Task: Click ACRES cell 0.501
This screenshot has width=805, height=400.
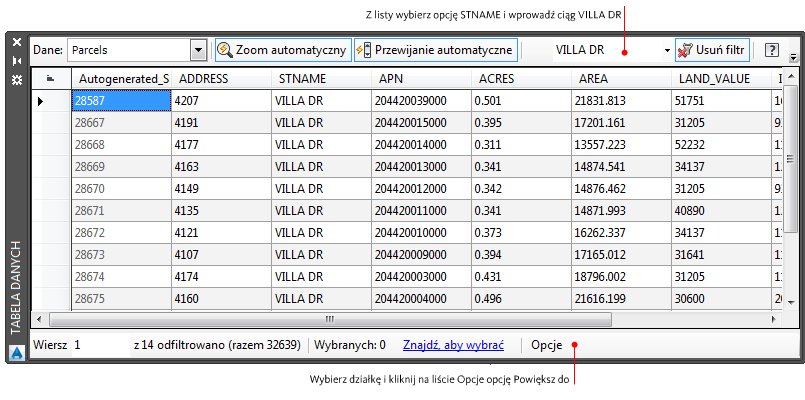Action: pos(522,101)
